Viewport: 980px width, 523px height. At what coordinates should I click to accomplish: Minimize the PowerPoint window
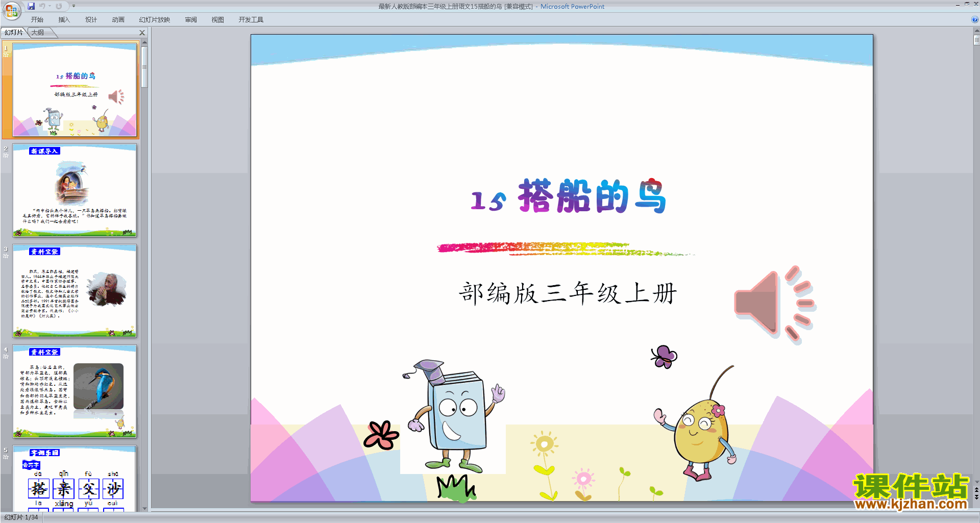point(958,5)
